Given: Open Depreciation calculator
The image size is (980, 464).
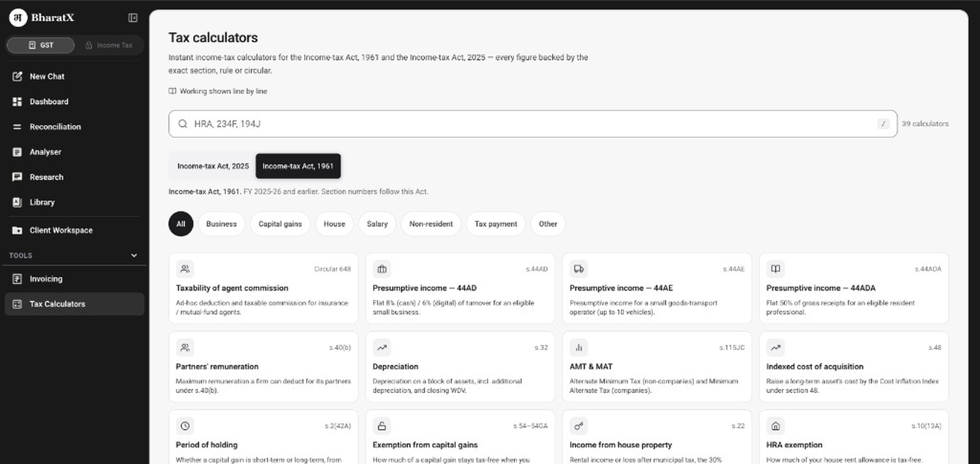Looking at the screenshot, I should click(460, 367).
